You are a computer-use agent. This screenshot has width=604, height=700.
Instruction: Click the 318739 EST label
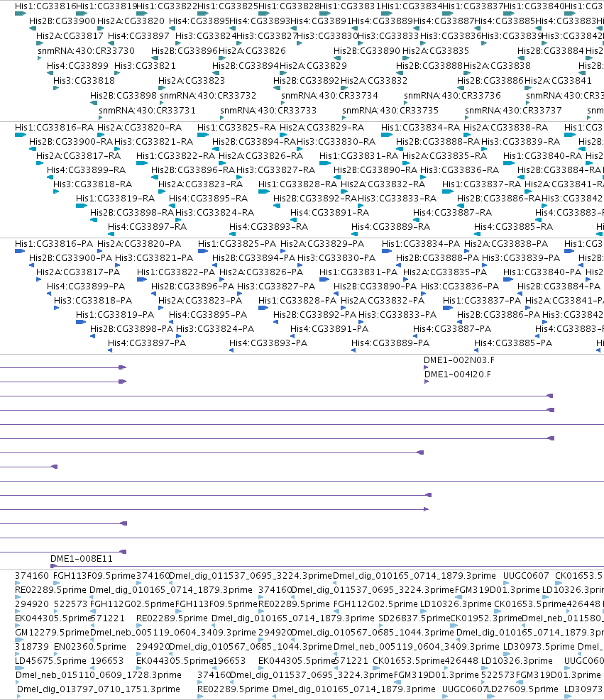click(x=32, y=646)
